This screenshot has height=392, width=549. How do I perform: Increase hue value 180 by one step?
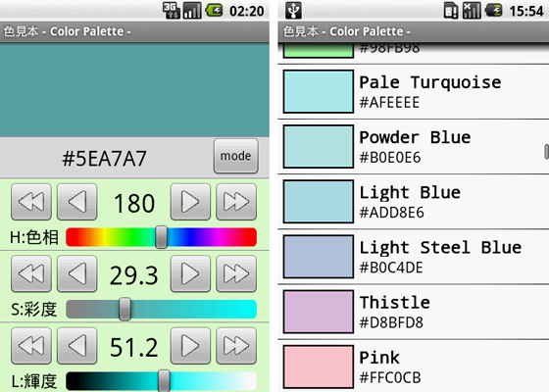click(x=190, y=202)
